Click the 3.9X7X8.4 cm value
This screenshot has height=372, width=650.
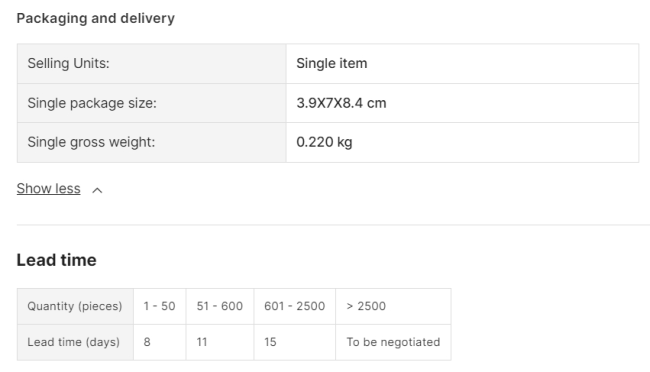coord(341,103)
